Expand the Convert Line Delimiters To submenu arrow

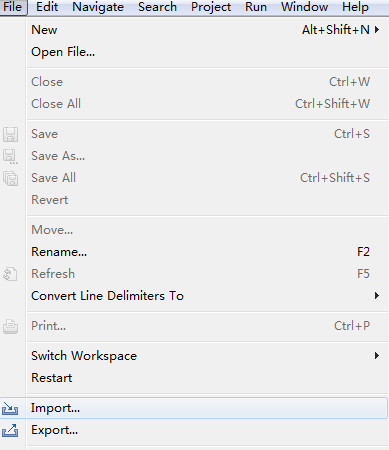377,296
